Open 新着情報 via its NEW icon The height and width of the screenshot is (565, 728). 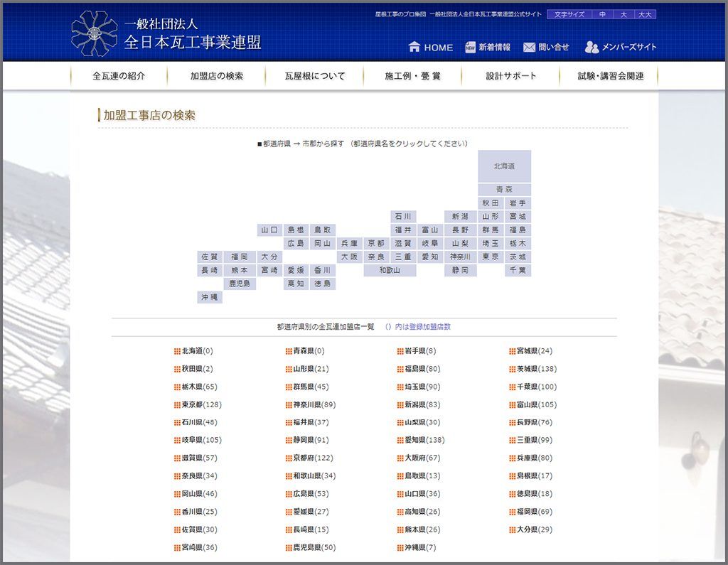point(470,47)
